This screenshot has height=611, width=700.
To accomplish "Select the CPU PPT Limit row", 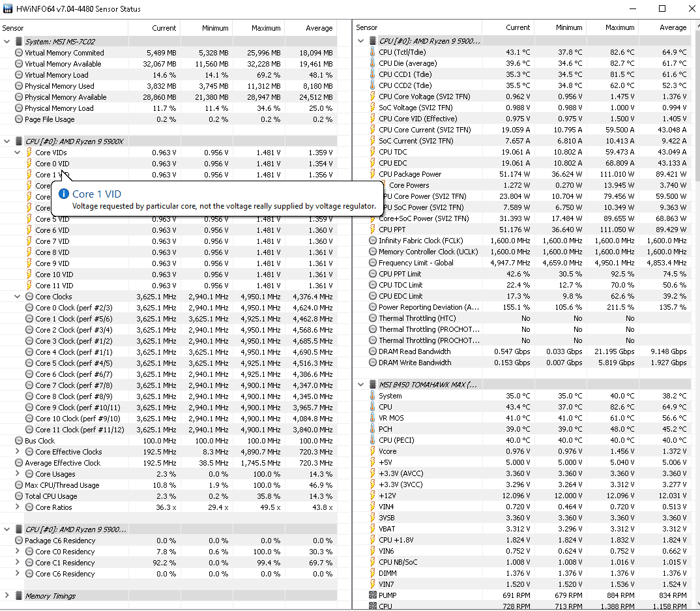I will click(522, 274).
